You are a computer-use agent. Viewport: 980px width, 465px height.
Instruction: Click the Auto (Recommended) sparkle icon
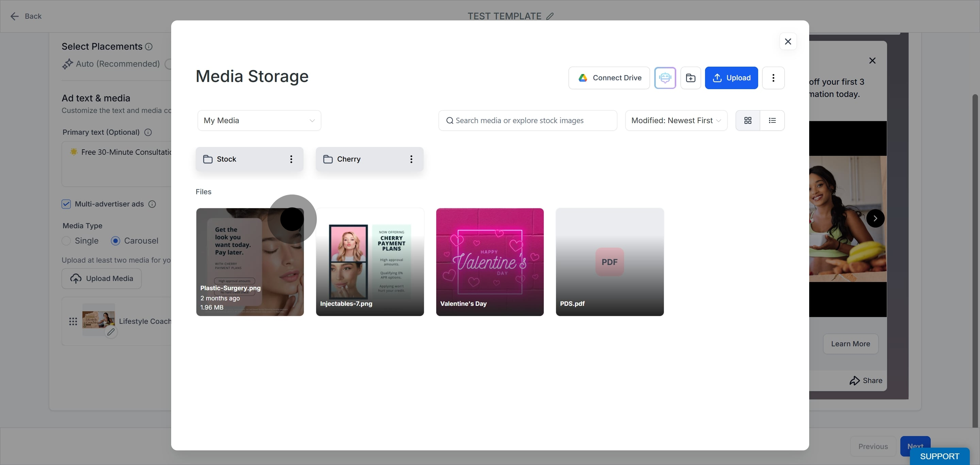point(67,64)
